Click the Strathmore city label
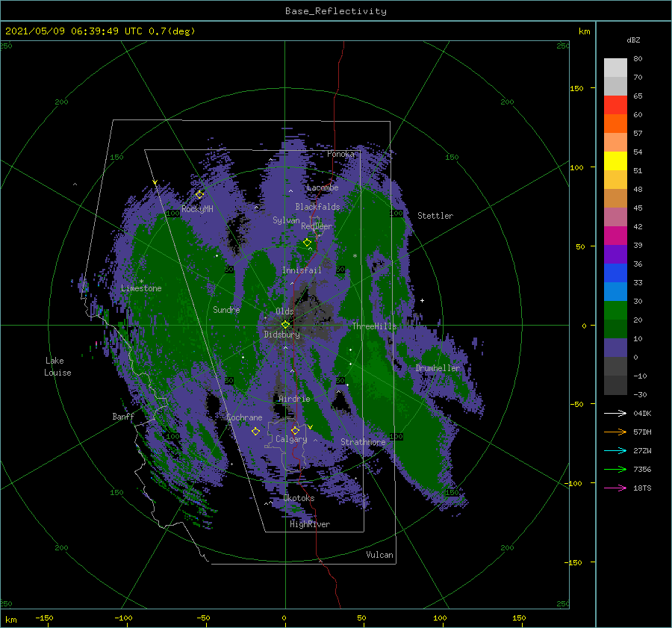 [363, 442]
